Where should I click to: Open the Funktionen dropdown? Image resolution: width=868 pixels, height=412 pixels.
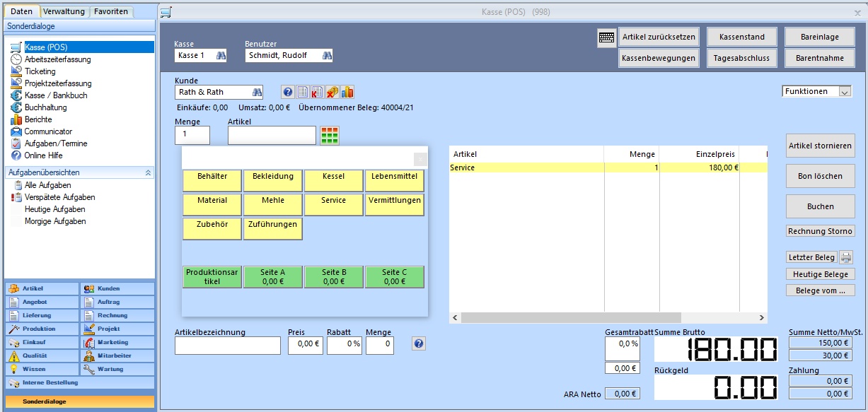(x=844, y=91)
